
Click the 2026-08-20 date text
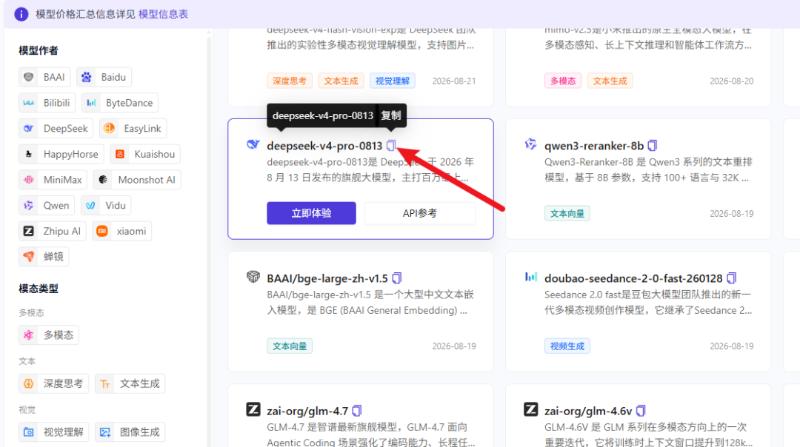point(731,81)
